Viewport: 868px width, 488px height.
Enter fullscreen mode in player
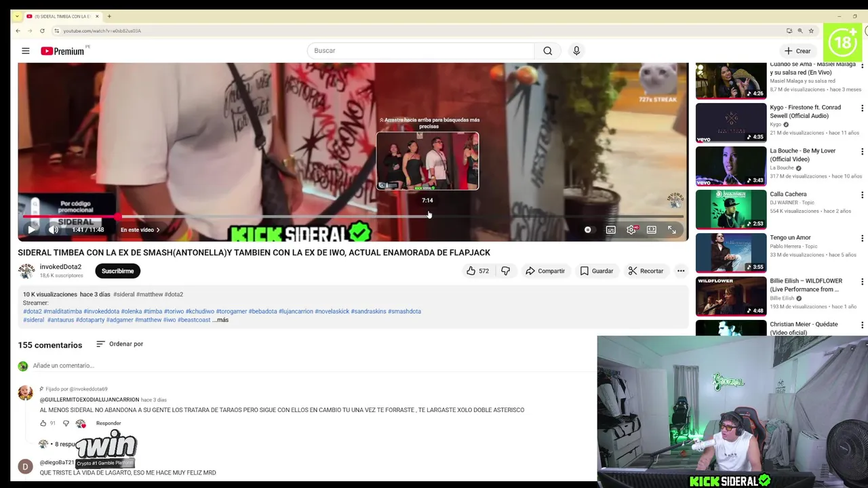click(x=671, y=230)
